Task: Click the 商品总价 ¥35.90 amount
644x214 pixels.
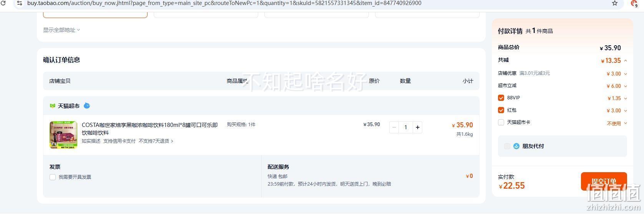Action: click(610, 48)
